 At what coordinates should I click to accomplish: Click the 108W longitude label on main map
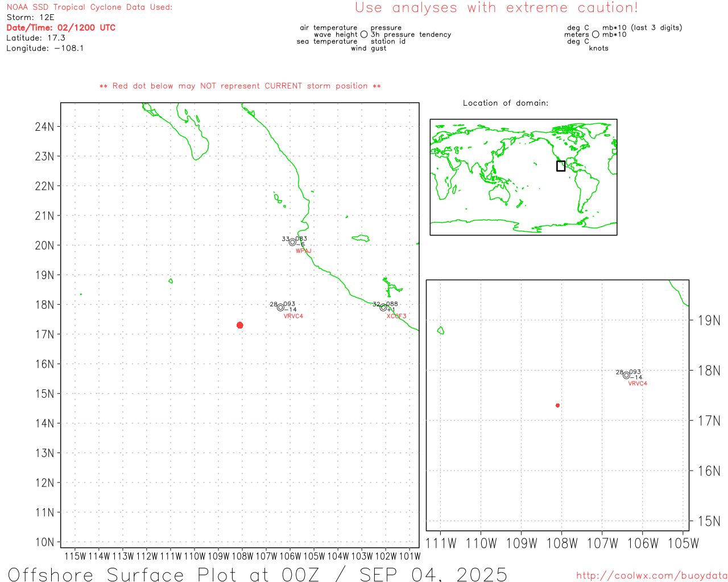242,556
